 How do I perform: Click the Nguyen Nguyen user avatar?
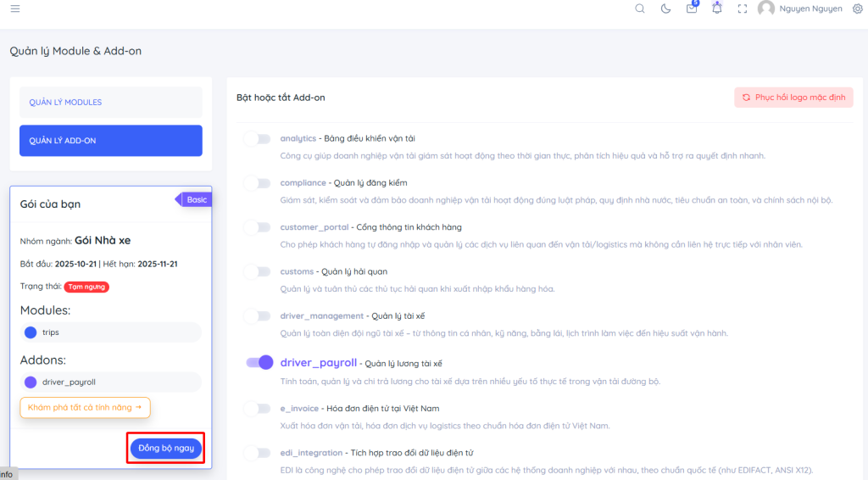click(x=766, y=8)
